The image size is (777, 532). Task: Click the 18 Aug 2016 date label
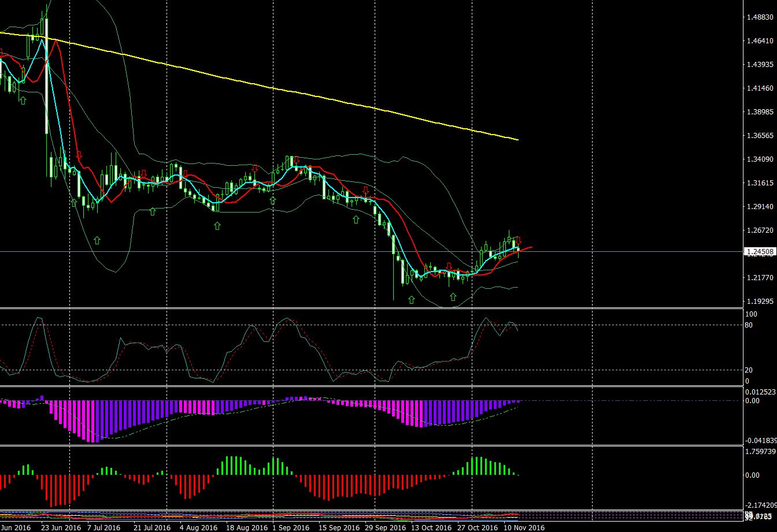click(246, 527)
